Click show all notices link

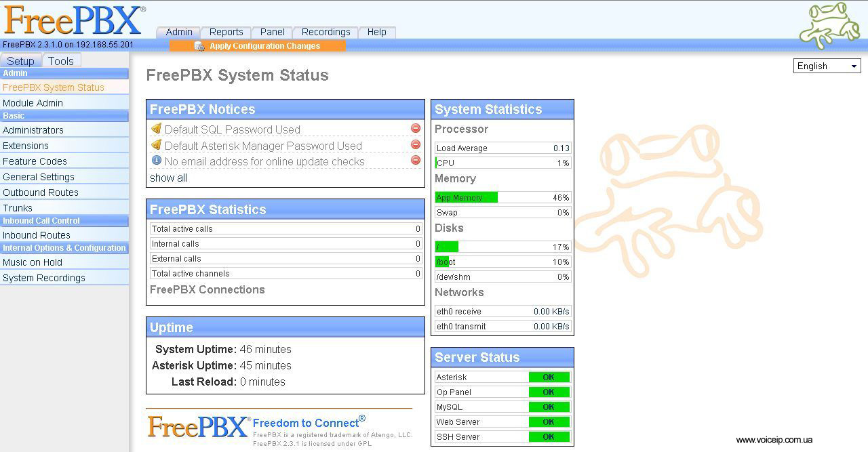pos(168,178)
